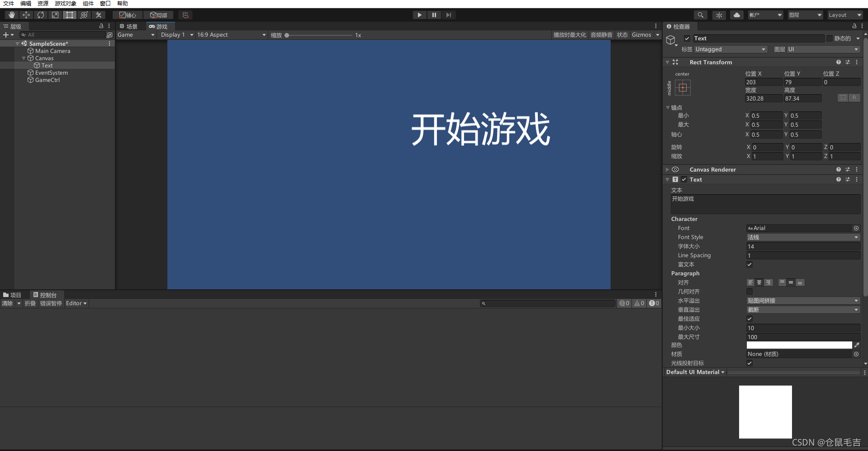Select the Scale tool
Viewport: 868px width, 451px height.
point(55,15)
